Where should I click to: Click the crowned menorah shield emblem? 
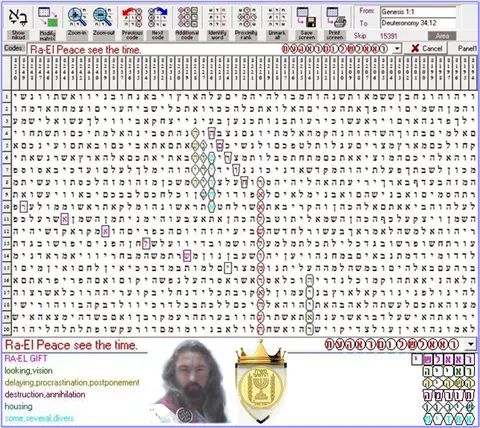[261, 381]
